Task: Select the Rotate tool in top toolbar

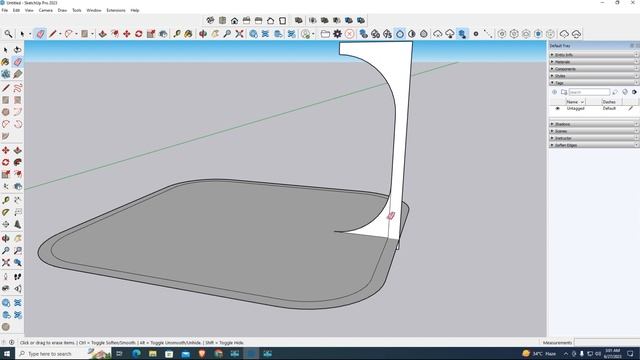Action: (x=139, y=34)
